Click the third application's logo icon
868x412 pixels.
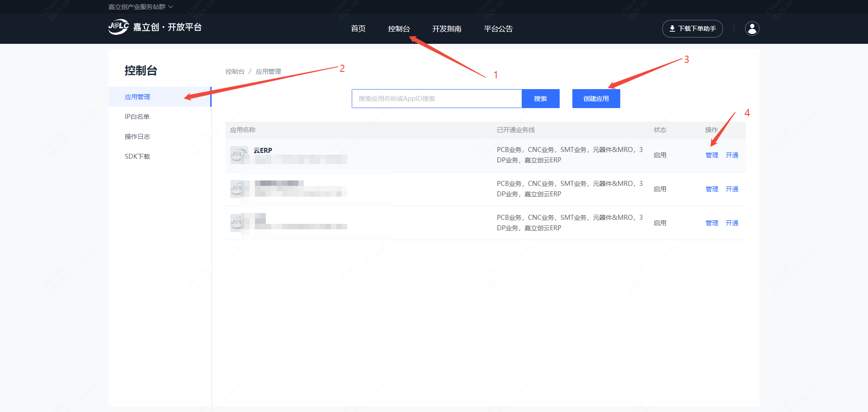point(238,223)
